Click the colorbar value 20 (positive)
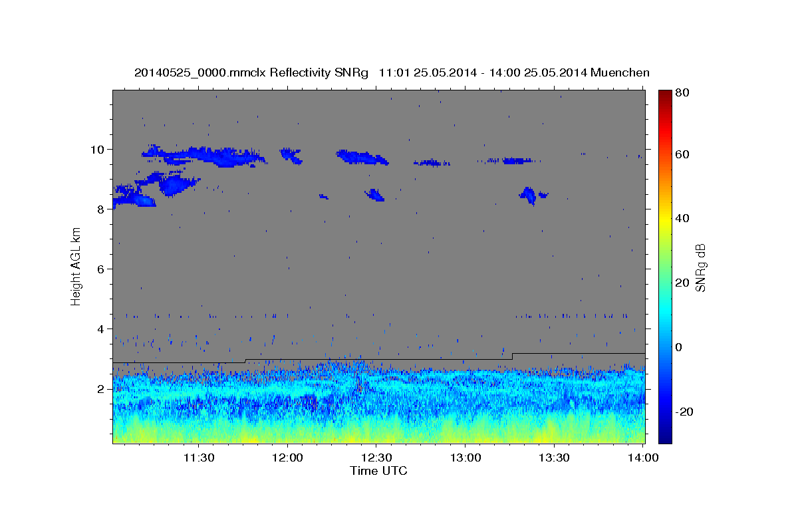The width and height of the screenshot is (798, 532). coord(682,283)
